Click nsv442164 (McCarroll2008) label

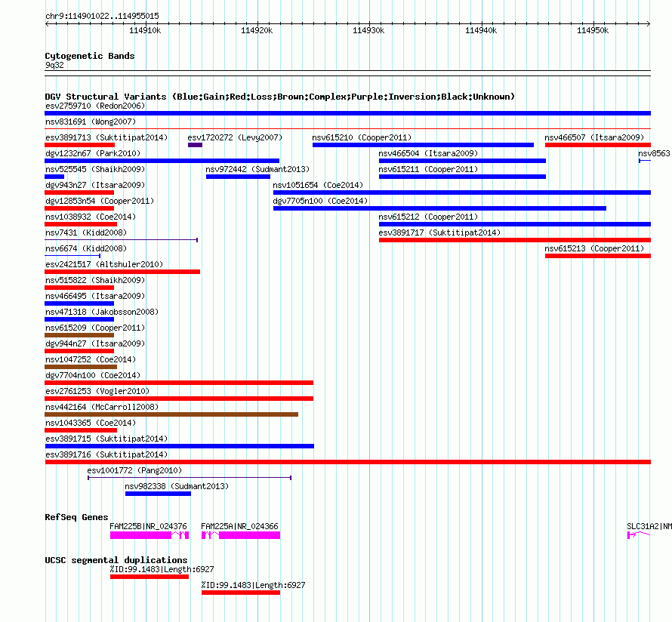[102, 407]
